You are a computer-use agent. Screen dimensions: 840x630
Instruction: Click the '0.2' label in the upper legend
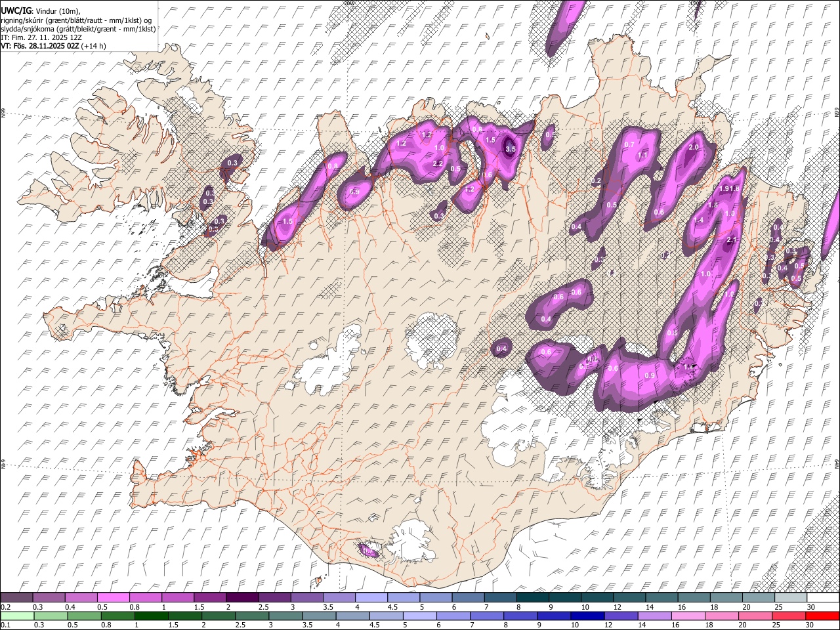pos(5,607)
